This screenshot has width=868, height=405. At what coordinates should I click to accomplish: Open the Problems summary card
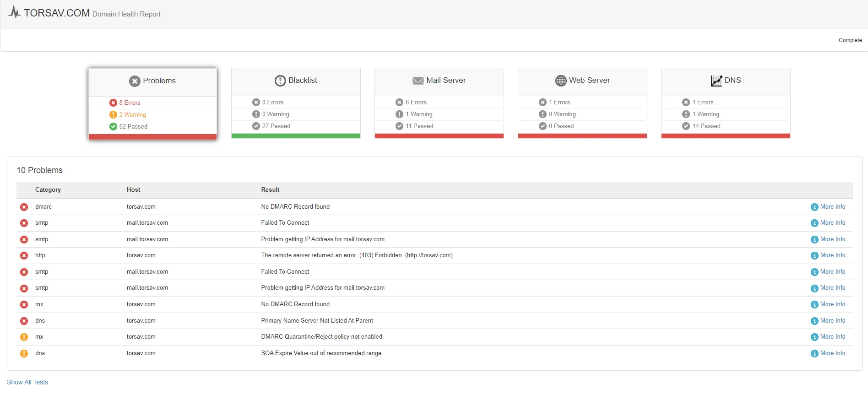(152, 104)
